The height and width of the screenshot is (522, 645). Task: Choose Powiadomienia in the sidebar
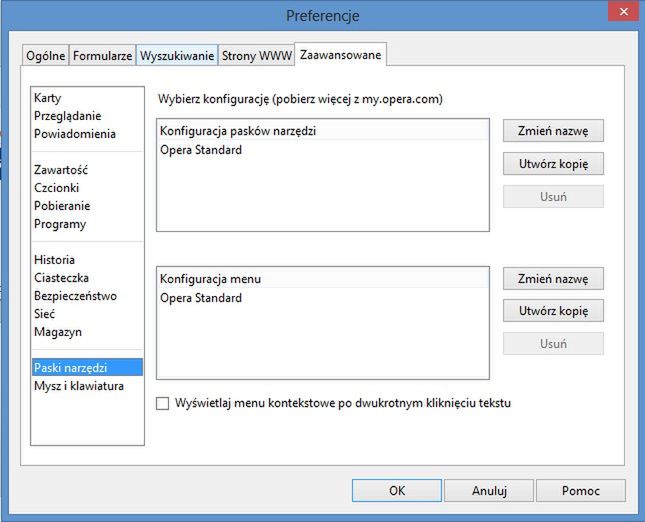click(x=87, y=134)
